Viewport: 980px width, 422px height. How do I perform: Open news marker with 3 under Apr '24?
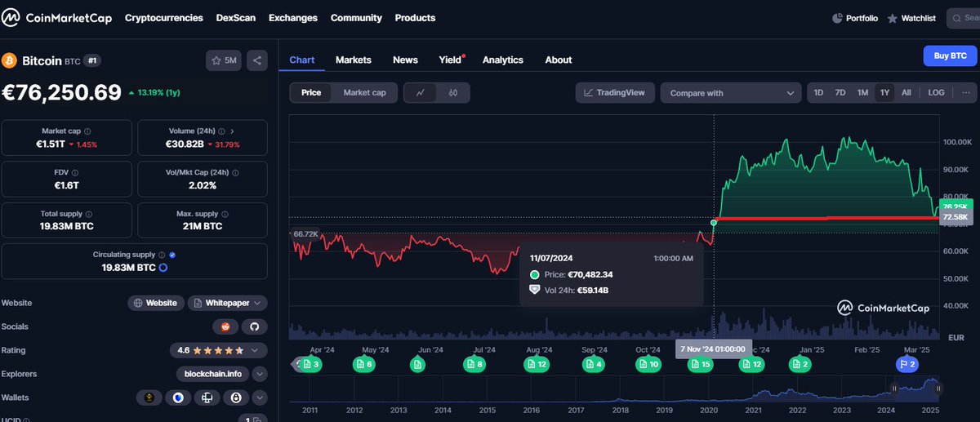[x=311, y=364]
